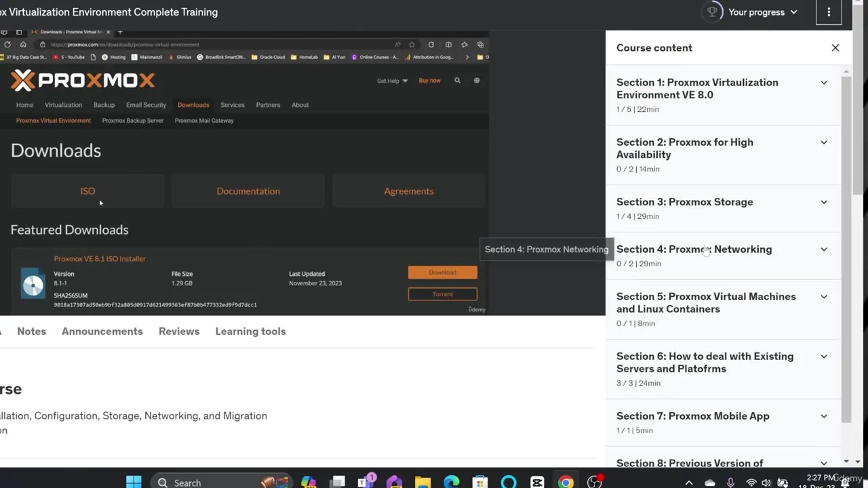Click the browser address bar URL
This screenshot has width=868, height=488.
(125, 45)
